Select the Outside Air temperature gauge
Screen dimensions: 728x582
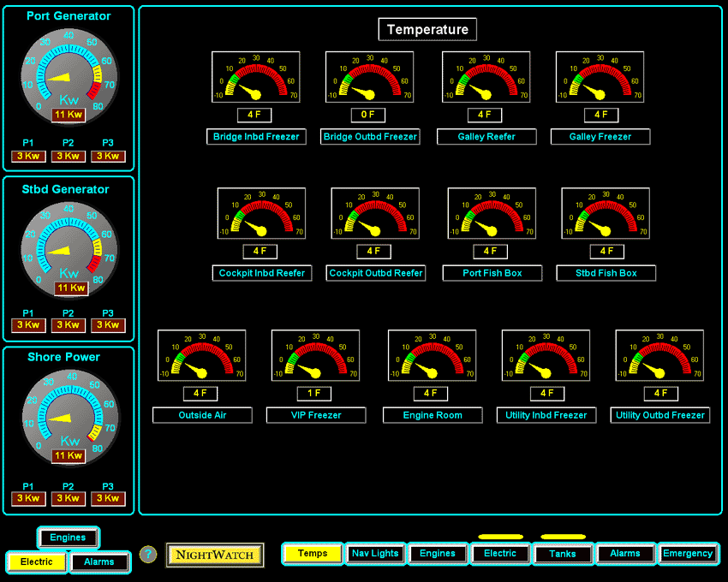pyautogui.click(x=201, y=355)
